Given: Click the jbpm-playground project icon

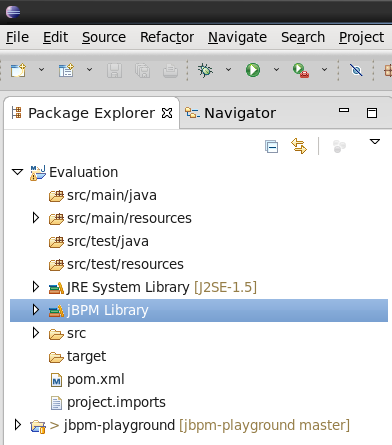Looking at the screenshot, I should point(38,426).
